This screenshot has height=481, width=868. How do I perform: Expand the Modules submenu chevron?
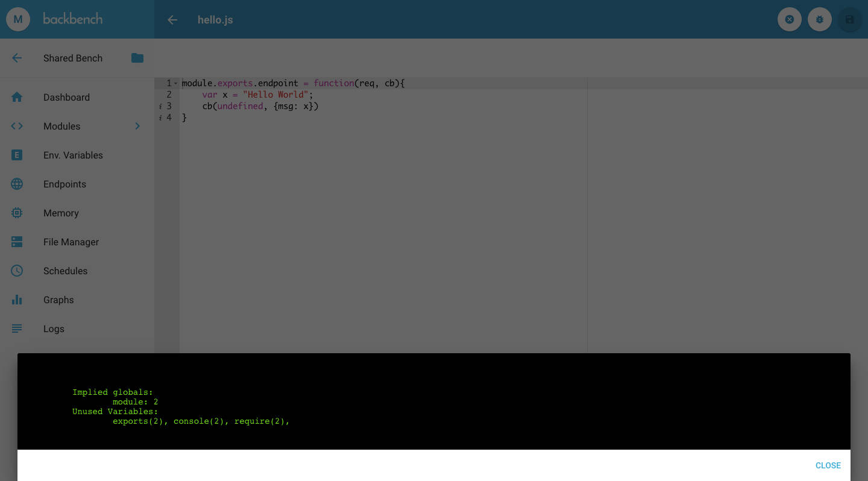(137, 126)
